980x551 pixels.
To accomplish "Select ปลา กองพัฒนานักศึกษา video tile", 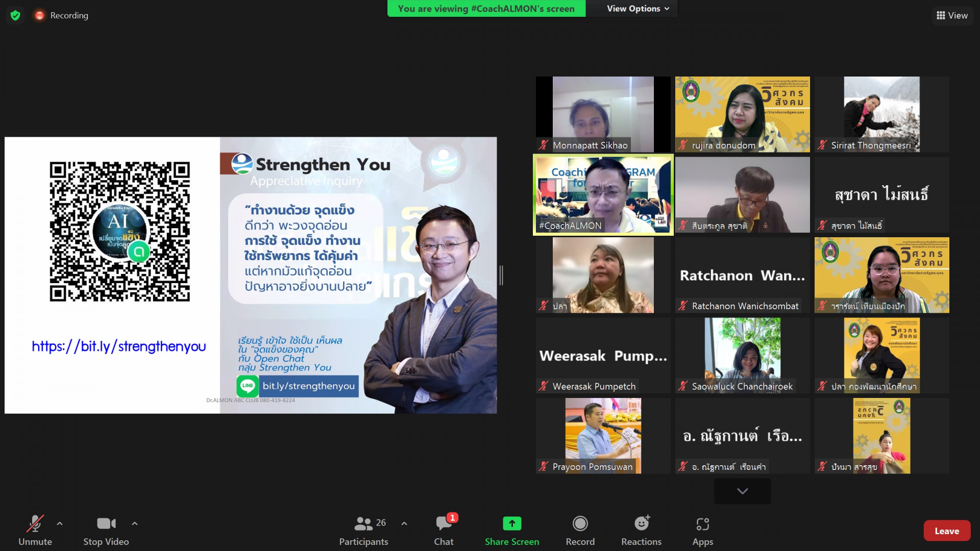I will coord(882,356).
